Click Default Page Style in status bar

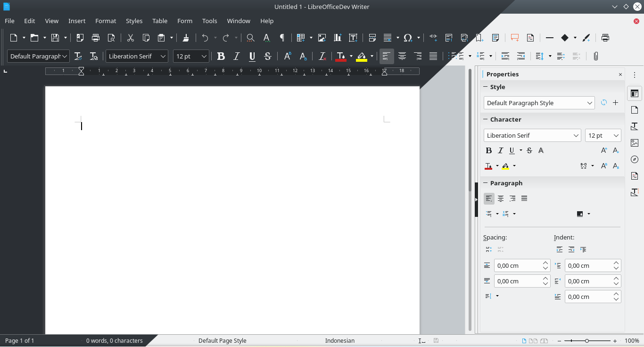[222, 340]
